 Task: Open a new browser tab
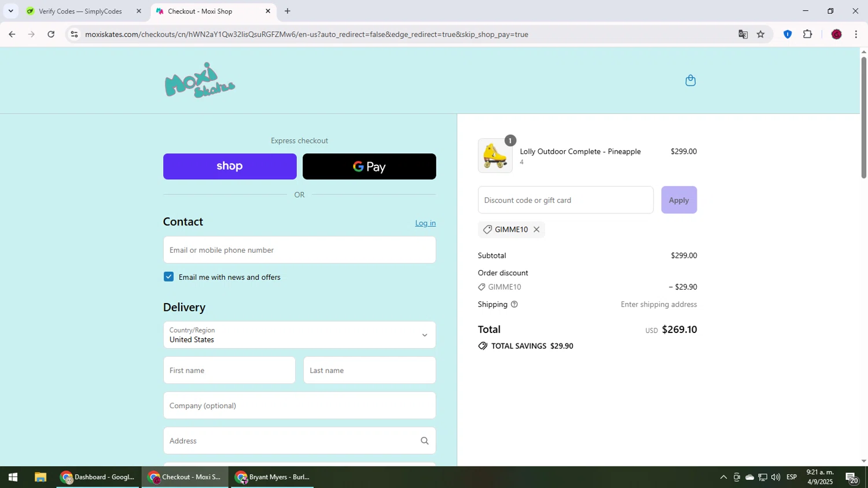tap(288, 11)
